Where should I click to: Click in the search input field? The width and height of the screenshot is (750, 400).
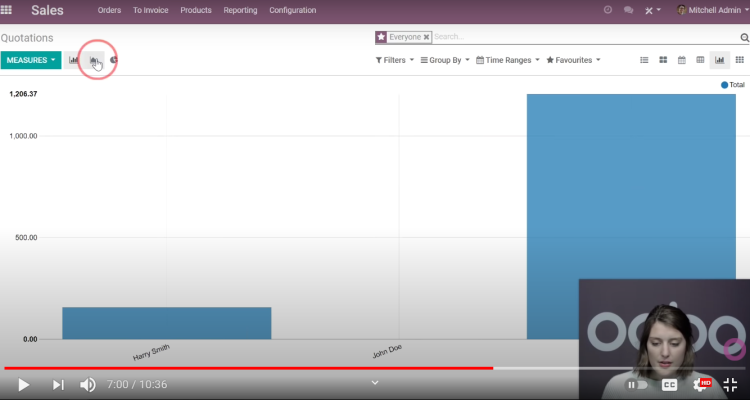(x=586, y=37)
